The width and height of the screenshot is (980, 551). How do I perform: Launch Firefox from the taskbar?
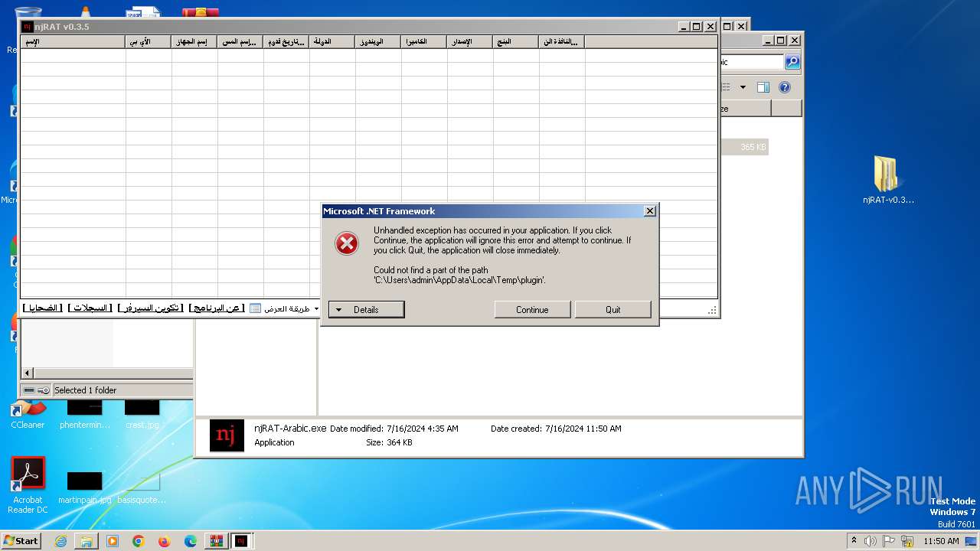pyautogui.click(x=165, y=541)
